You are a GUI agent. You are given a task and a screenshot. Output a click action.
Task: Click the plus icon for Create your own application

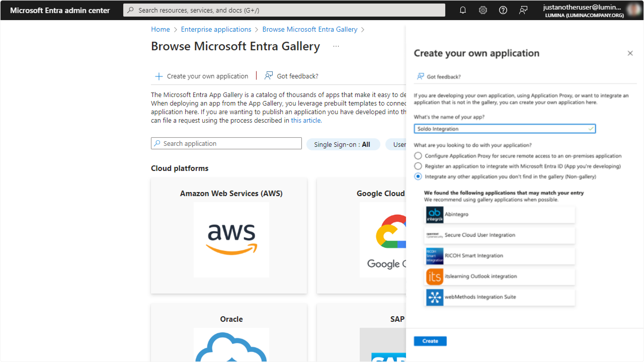tap(159, 76)
